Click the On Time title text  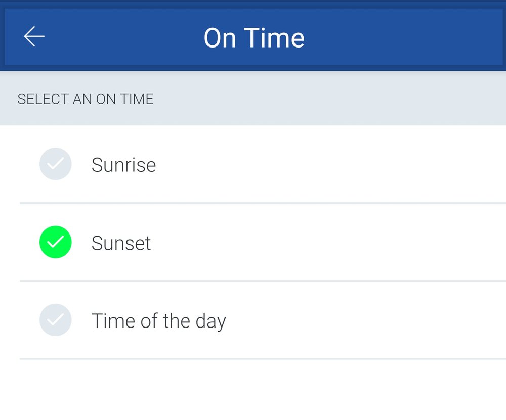coord(254,38)
